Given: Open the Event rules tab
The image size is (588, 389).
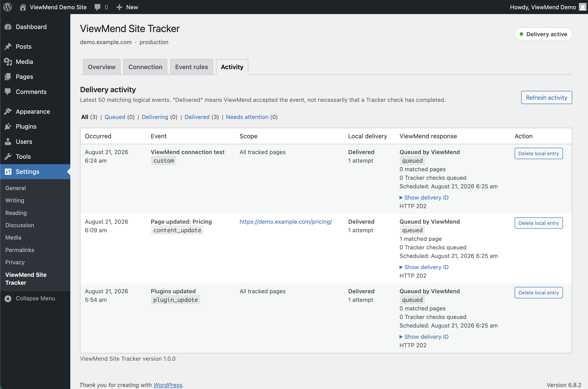Looking at the screenshot, I should [191, 67].
